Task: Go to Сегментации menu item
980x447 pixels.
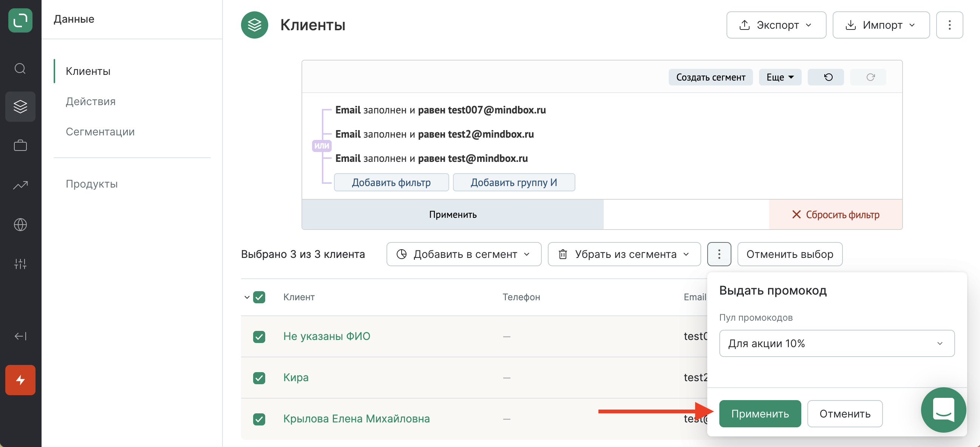Action: point(100,132)
